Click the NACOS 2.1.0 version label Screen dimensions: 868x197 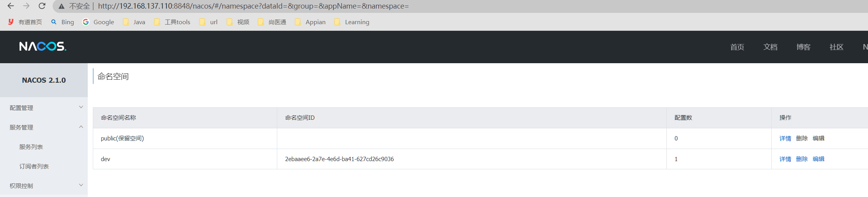(44, 80)
